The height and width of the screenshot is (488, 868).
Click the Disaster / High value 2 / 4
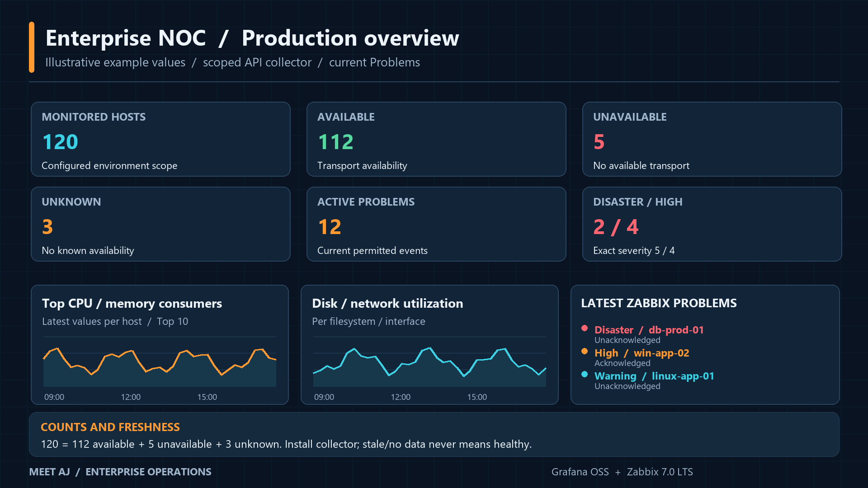click(x=616, y=227)
